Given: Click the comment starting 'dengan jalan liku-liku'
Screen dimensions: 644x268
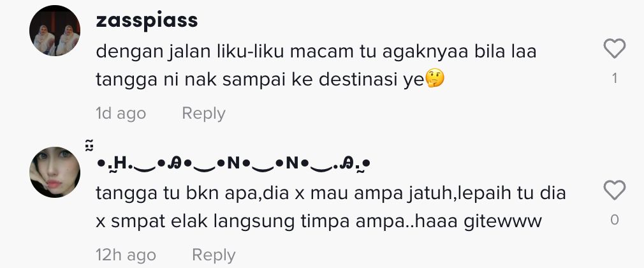Looking at the screenshot, I should click(x=316, y=66).
